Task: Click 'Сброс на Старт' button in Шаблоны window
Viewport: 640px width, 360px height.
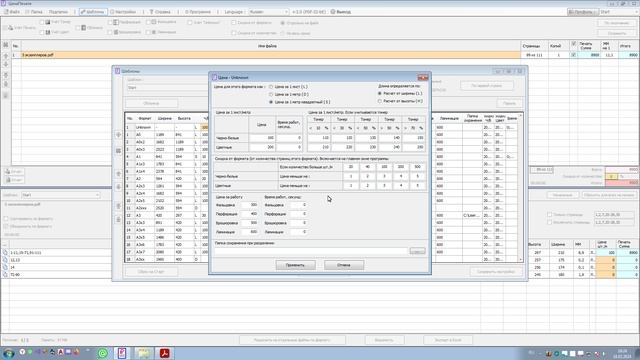Action: tap(151, 271)
